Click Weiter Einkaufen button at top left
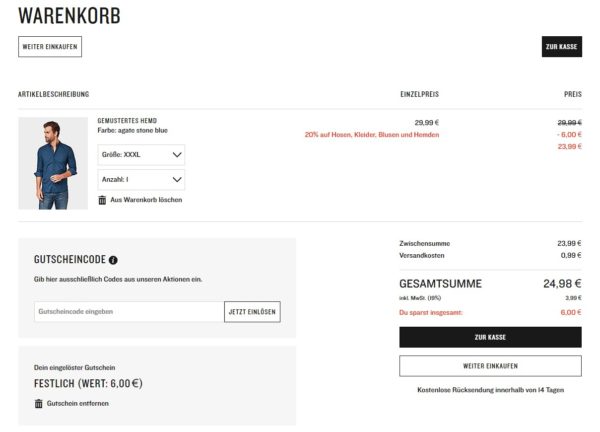 pos(49,46)
